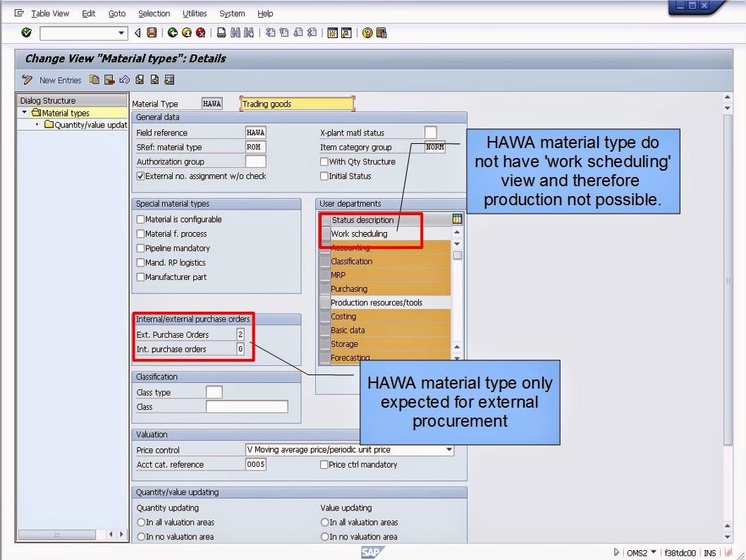Open the command field dropdown arrow
The width and height of the screenshot is (746, 560).
click(121, 32)
